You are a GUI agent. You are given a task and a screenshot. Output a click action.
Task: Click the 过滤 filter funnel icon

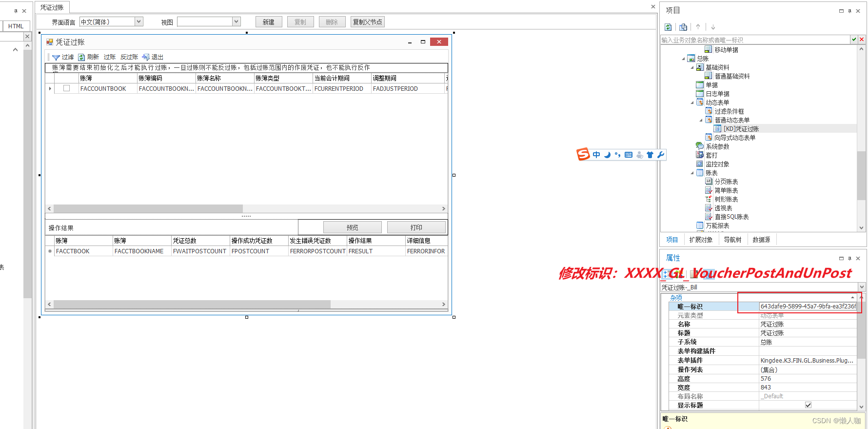click(56, 58)
